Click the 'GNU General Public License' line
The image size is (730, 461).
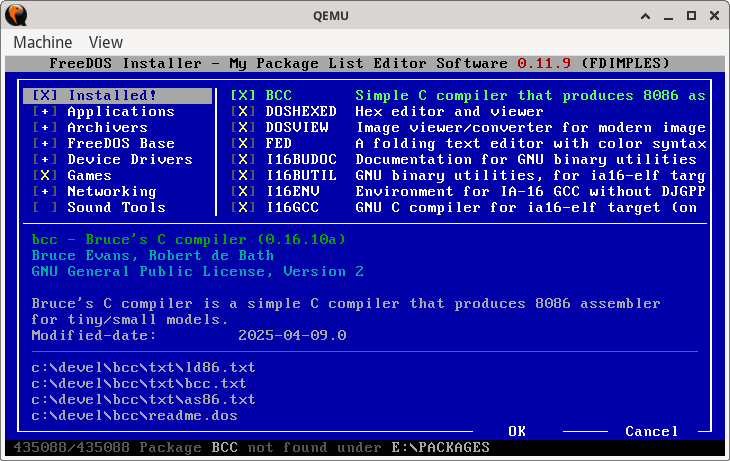pos(197,271)
